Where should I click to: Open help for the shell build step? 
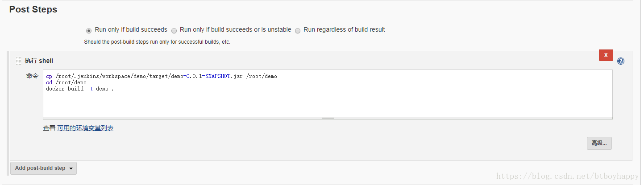coord(621,61)
